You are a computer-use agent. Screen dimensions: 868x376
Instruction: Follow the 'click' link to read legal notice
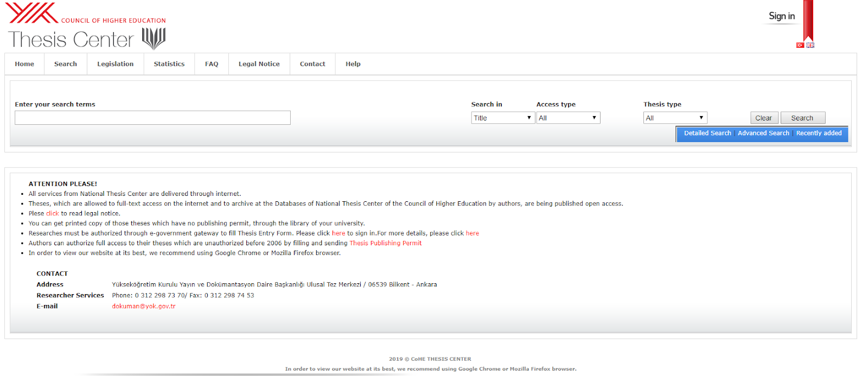point(53,214)
